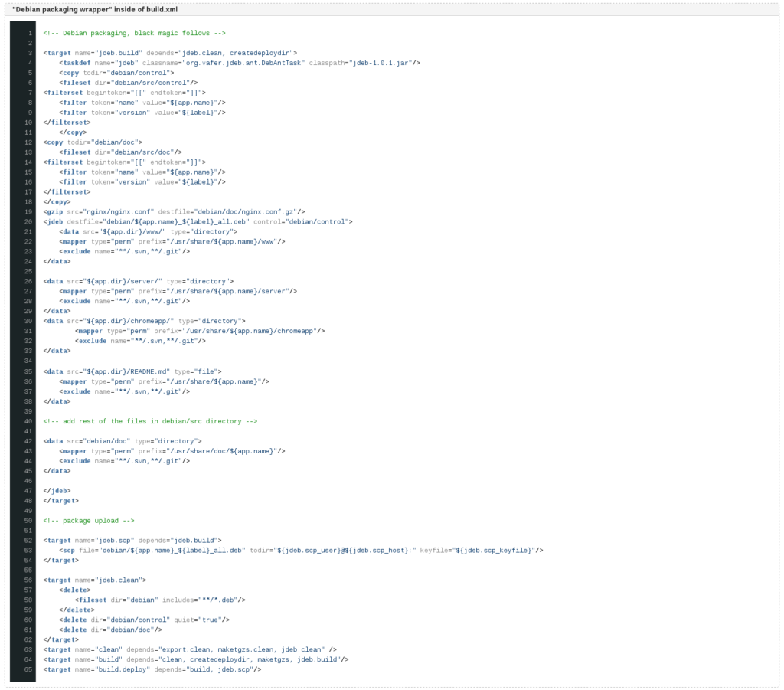Image resolution: width=784 pixels, height=690 pixels.
Task: Click the mapper prefix ending in /server
Action: click(178, 292)
